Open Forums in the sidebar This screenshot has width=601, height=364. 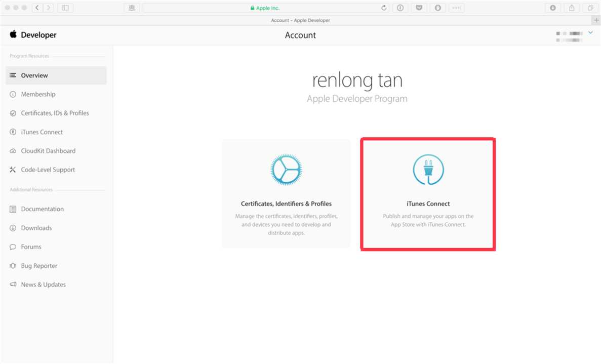(x=31, y=247)
